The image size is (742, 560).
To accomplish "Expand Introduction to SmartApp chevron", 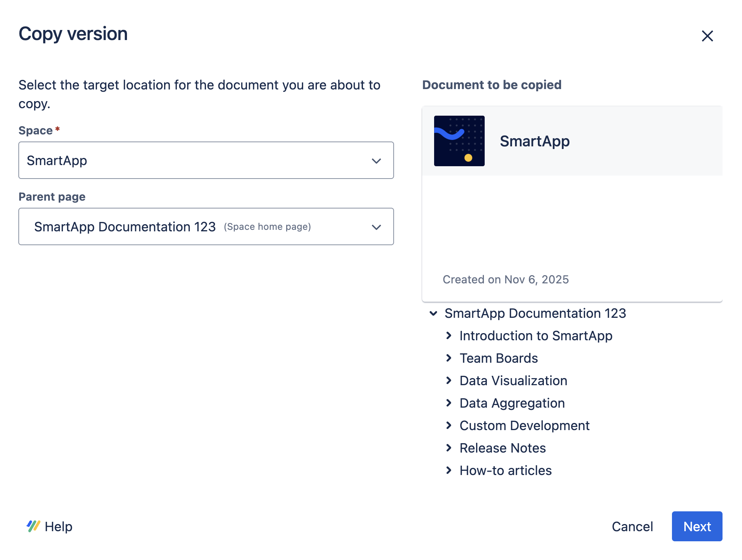I will coord(449,336).
